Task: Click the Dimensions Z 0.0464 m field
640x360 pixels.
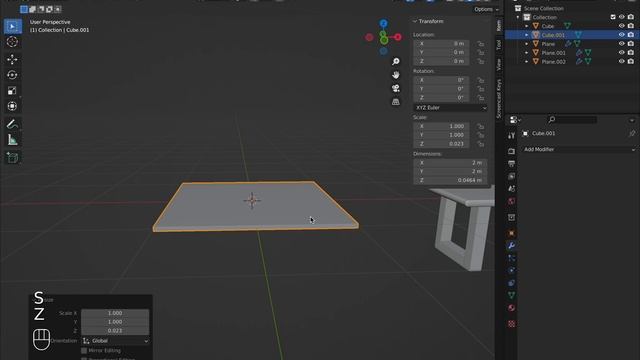Action: click(450, 180)
